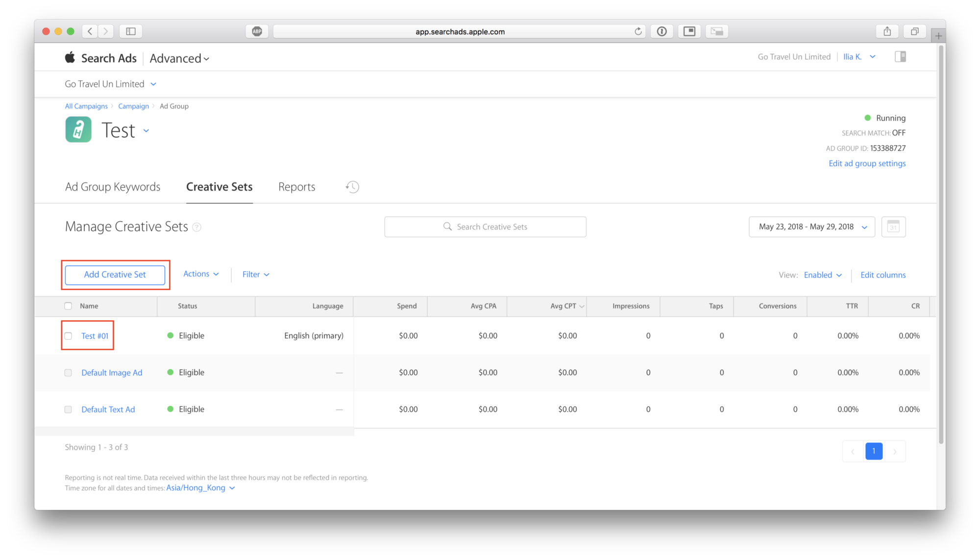Viewport: 980px width, 559px height.
Task: Click the AdBlock Plus extension icon
Action: pos(257,31)
